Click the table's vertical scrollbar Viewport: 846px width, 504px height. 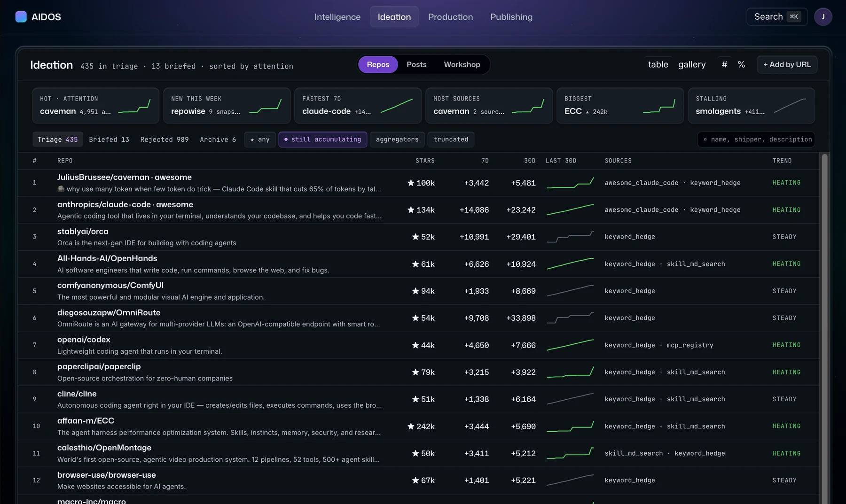pos(824,328)
